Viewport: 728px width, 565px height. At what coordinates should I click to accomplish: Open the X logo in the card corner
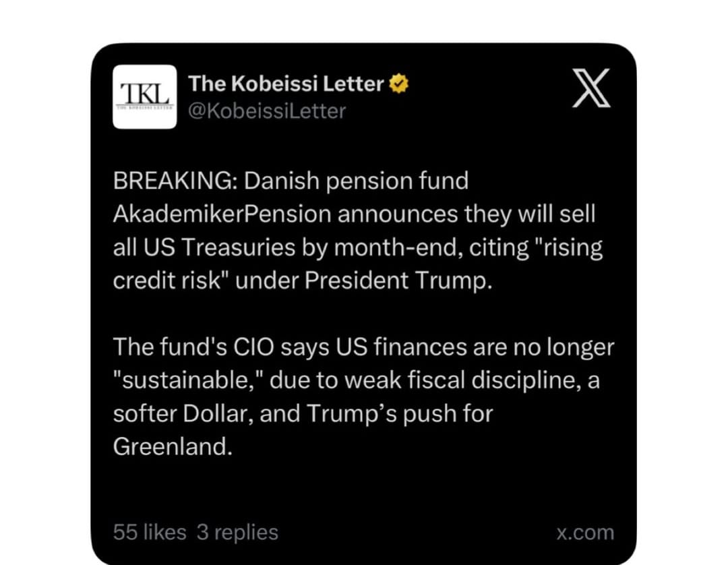pyautogui.click(x=591, y=88)
